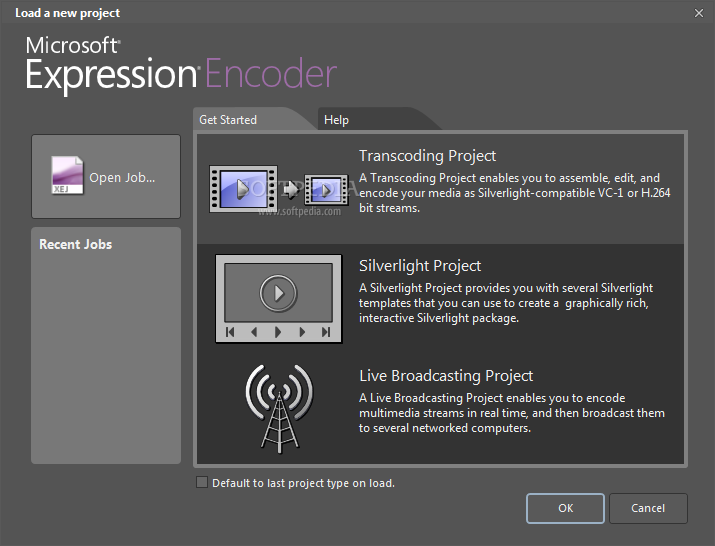Click the Silverlight Project description text
715x546 pixels.
(506, 303)
